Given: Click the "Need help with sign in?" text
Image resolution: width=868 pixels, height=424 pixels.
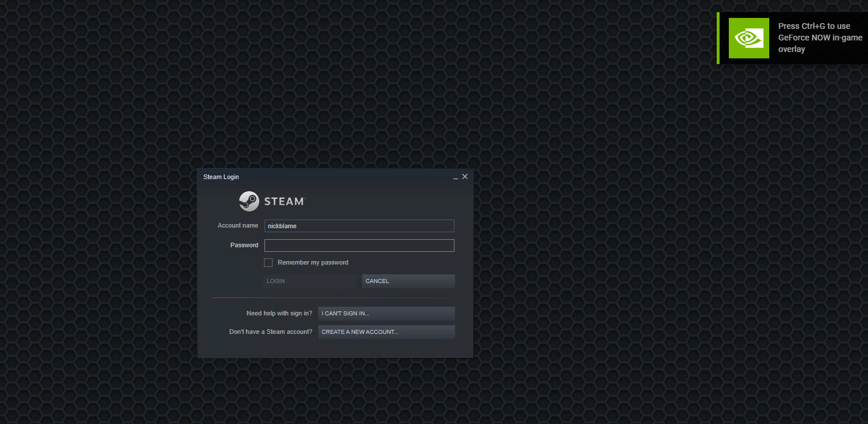Looking at the screenshot, I should pos(279,314).
